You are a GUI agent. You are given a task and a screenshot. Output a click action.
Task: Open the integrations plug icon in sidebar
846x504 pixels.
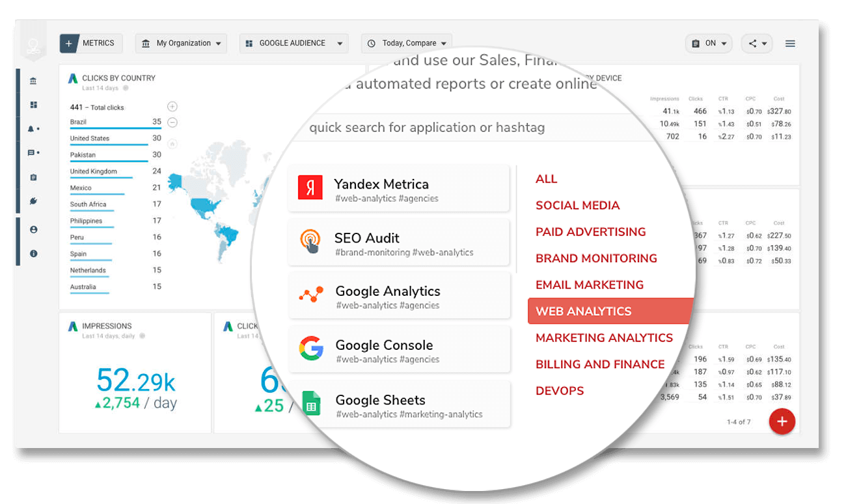tap(33, 201)
